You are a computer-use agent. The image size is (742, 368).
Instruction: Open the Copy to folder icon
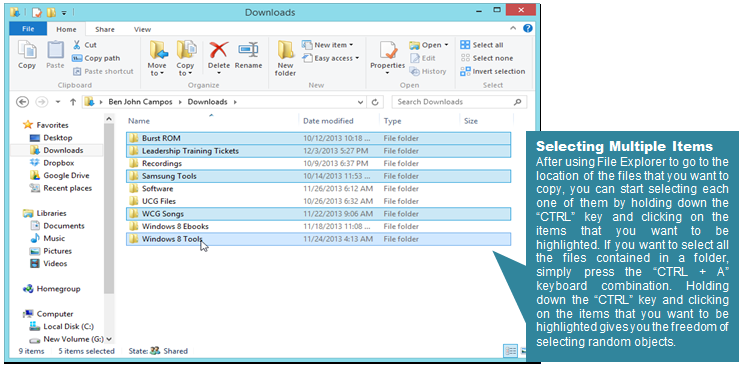pyautogui.click(x=186, y=50)
